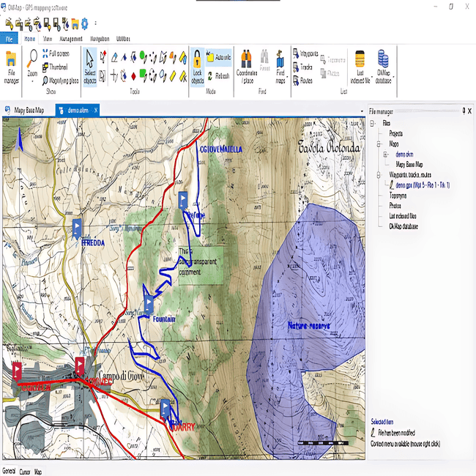Close the File manager panel
This screenshot has width=476, height=476.
click(x=469, y=111)
